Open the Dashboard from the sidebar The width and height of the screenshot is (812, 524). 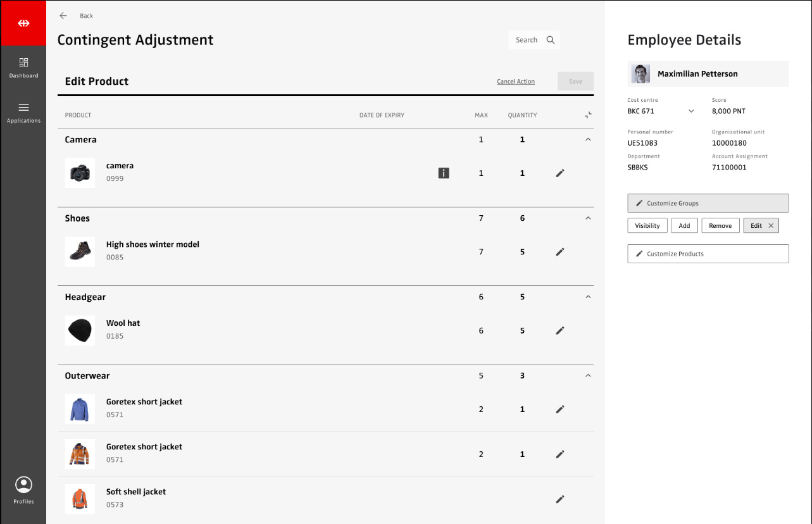coord(23,68)
